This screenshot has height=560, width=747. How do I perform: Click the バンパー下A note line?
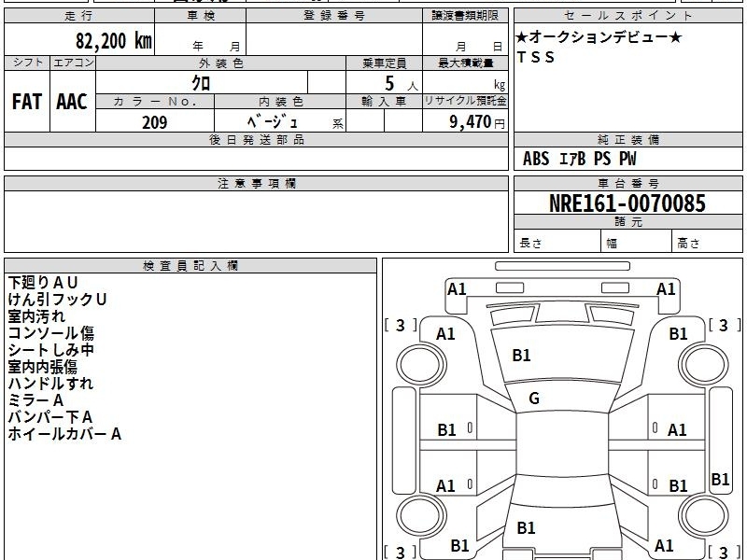click(50, 417)
